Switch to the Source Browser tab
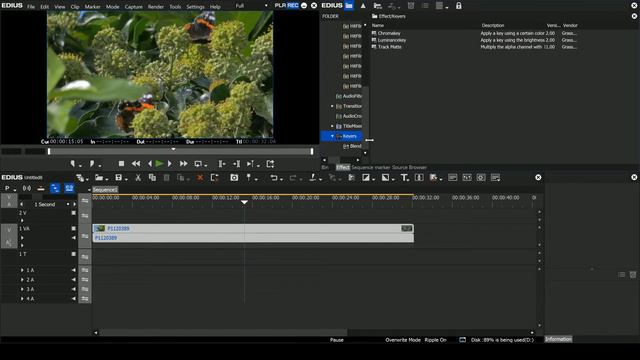 click(409, 167)
